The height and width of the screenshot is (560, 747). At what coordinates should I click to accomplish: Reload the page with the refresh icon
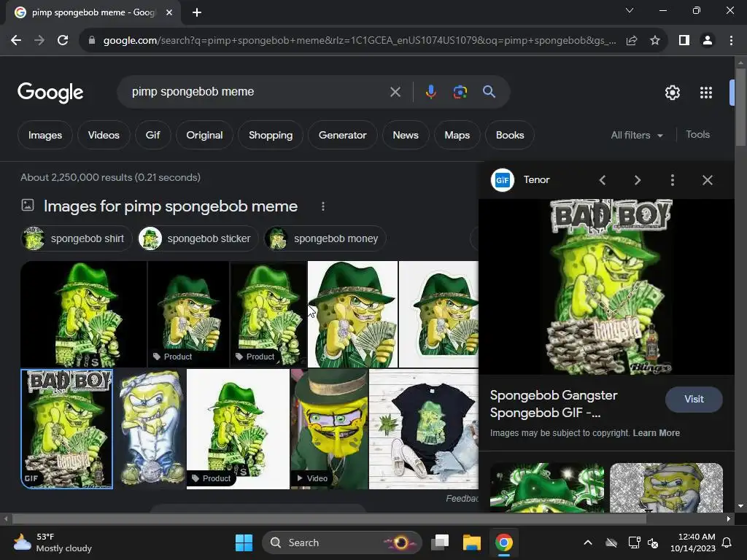tap(63, 41)
